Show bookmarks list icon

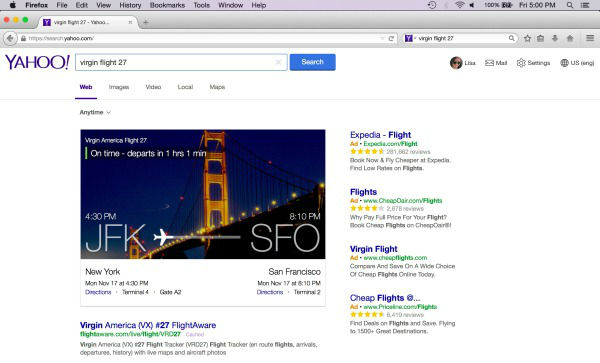tap(540, 38)
